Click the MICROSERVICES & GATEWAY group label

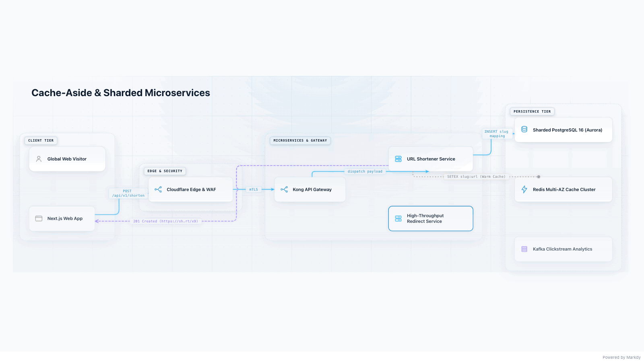(x=300, y=140)
